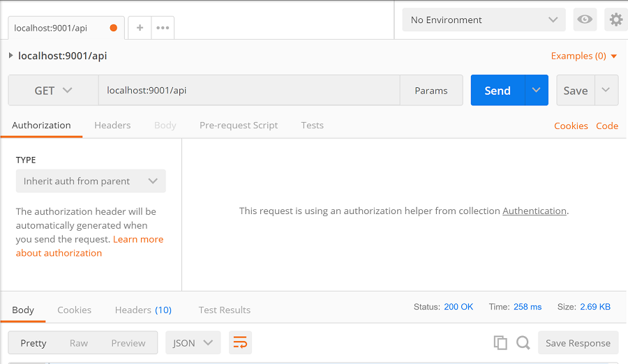This screenshot has height=364, width=628.
Task: Select the response Cookies tab
Action: 75,310
